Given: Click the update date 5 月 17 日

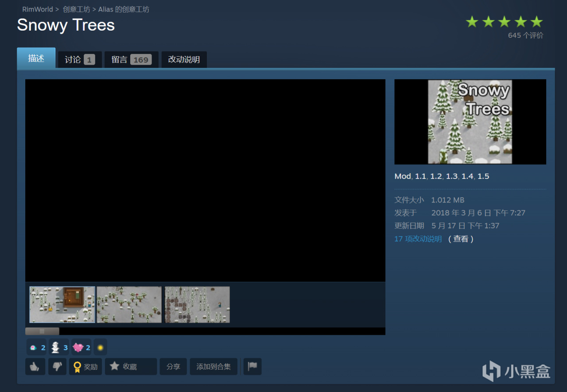Looking at the screenshot, I should coord(466,226).
